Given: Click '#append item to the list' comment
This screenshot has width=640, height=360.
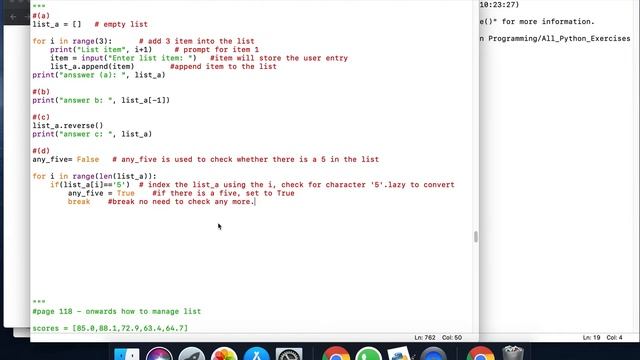Looking at the screenshot, I should (223, 67).
